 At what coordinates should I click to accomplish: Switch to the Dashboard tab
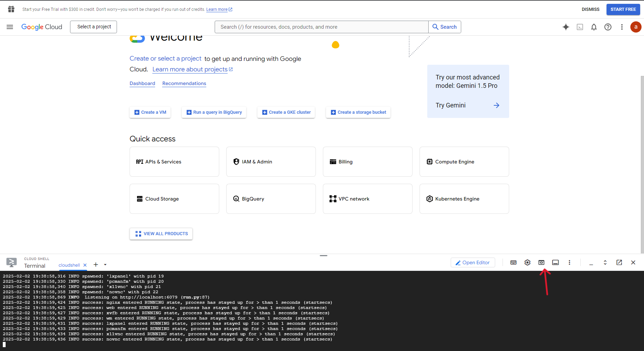142,83
